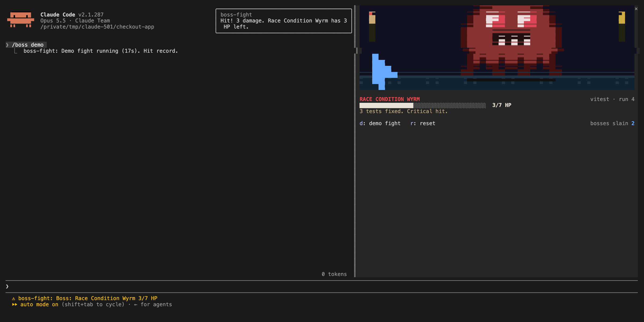This screenshot has width=644, height=322.
Task: Click the 'Opus 5.5 · Claude Team' line
Action: point(75,21)
